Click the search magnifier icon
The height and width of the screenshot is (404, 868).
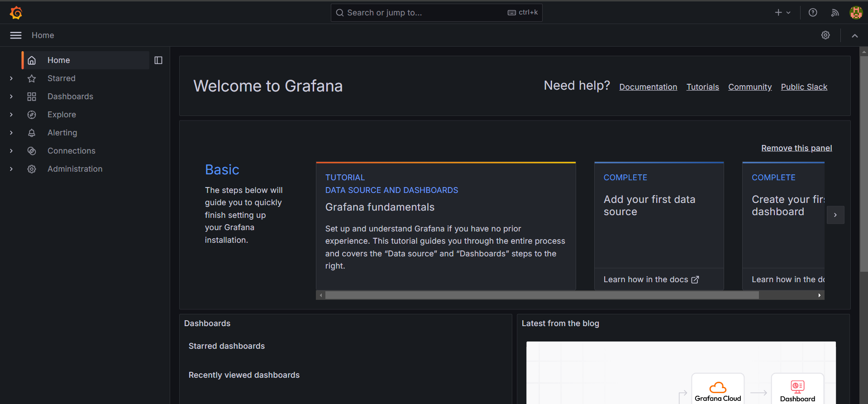[x=340, y=13]
